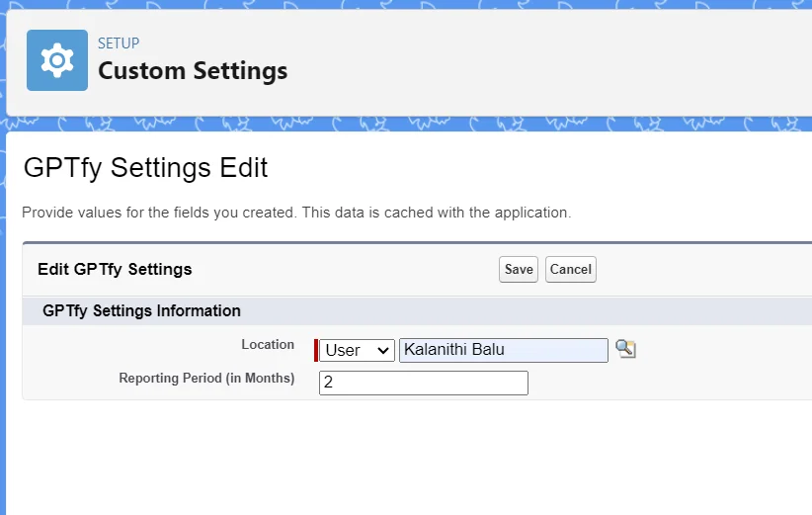Click the 'Provide values for the fields' description
The image size is (812, 515).
pyautogui.click(x=296, y=213)
